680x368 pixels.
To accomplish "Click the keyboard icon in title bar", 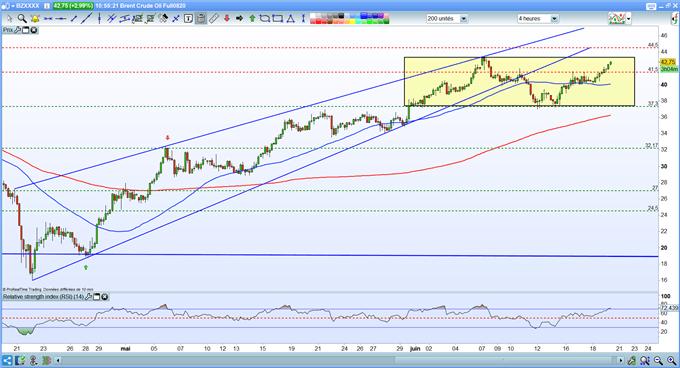I will click(651, 6).
